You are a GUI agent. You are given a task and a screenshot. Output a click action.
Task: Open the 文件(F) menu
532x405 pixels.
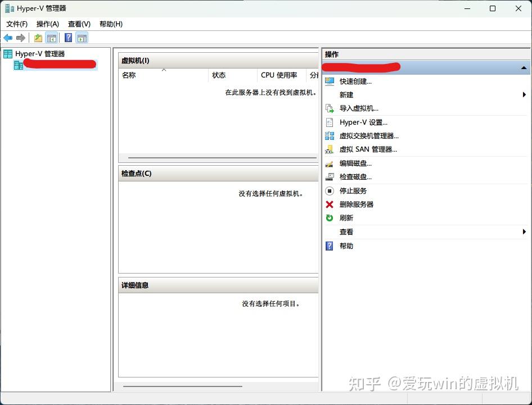16,24
